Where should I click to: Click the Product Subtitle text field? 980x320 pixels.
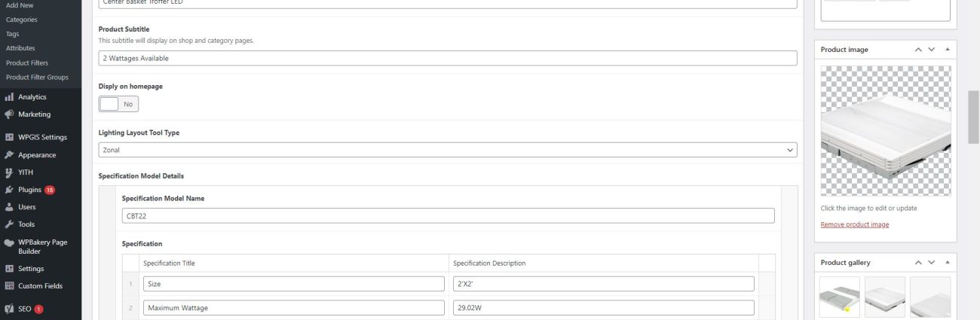coord(447,58)
